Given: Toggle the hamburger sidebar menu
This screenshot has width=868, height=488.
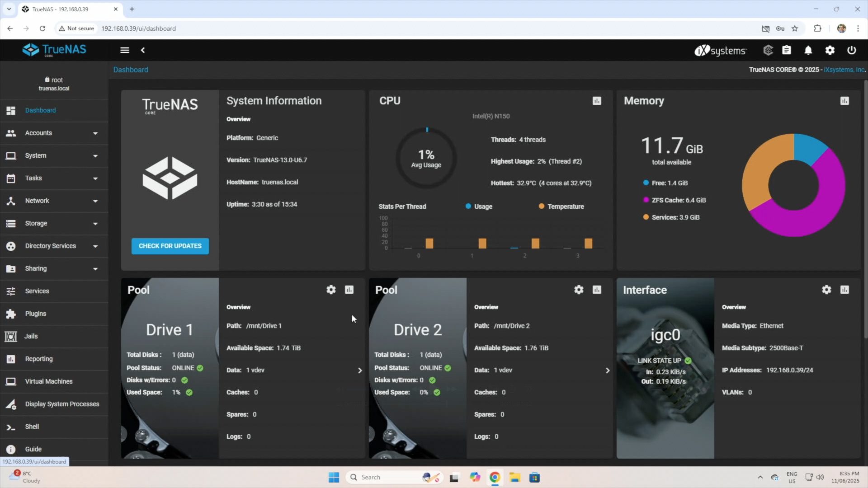Looking at the screenshot, I should (x=125, y=50).
